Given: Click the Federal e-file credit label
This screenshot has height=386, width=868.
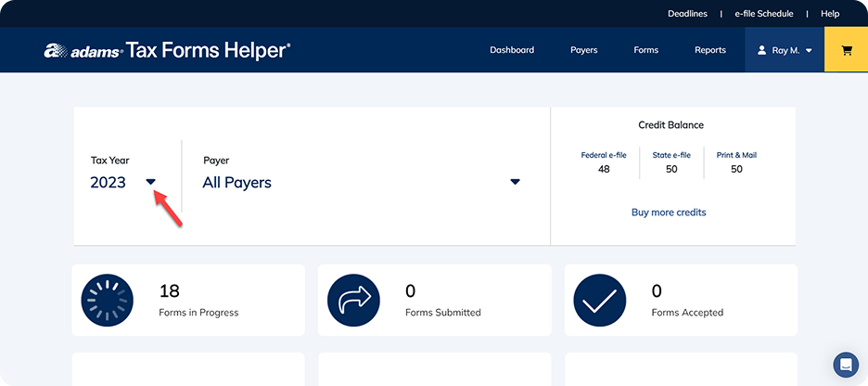Looking at the screenshot, I should point(604,155).
